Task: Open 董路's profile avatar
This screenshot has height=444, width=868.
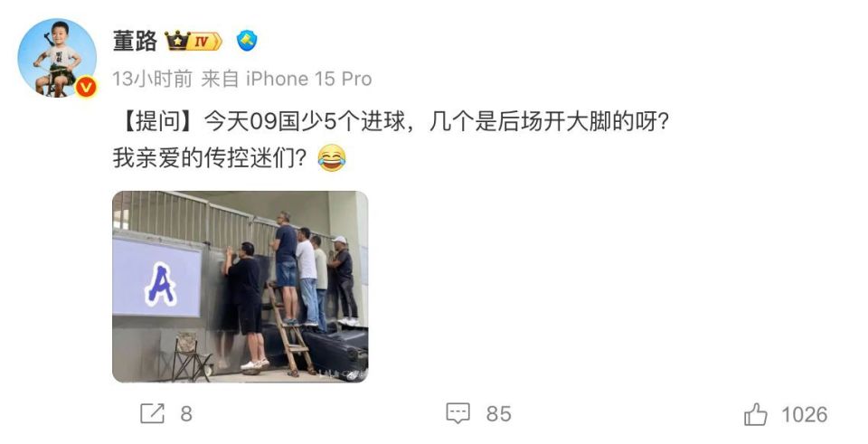Action: tap(57, 58)
